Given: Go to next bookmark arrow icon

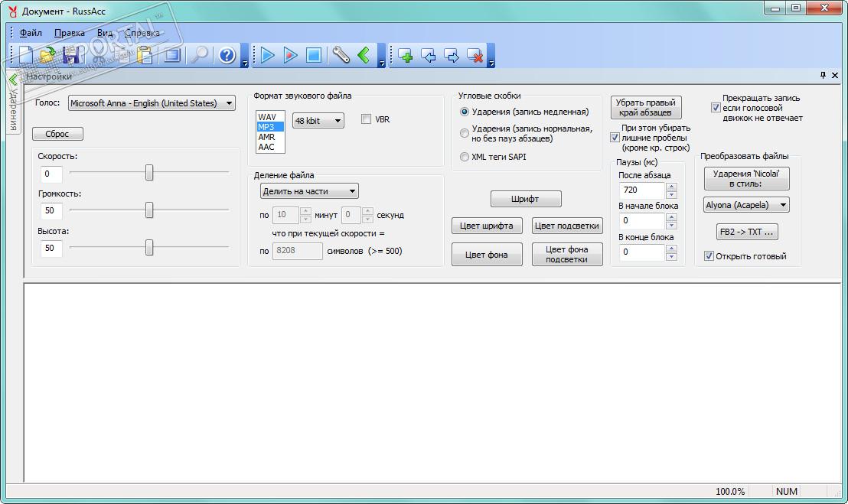Looking at the screenshot, I should 452,56.
